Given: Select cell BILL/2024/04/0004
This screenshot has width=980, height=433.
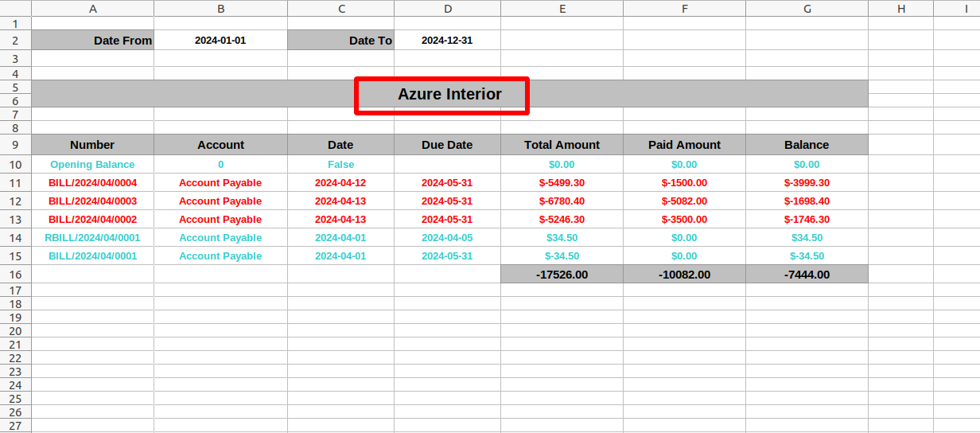Looking at the screenshot, I should (x=93, y=182).
